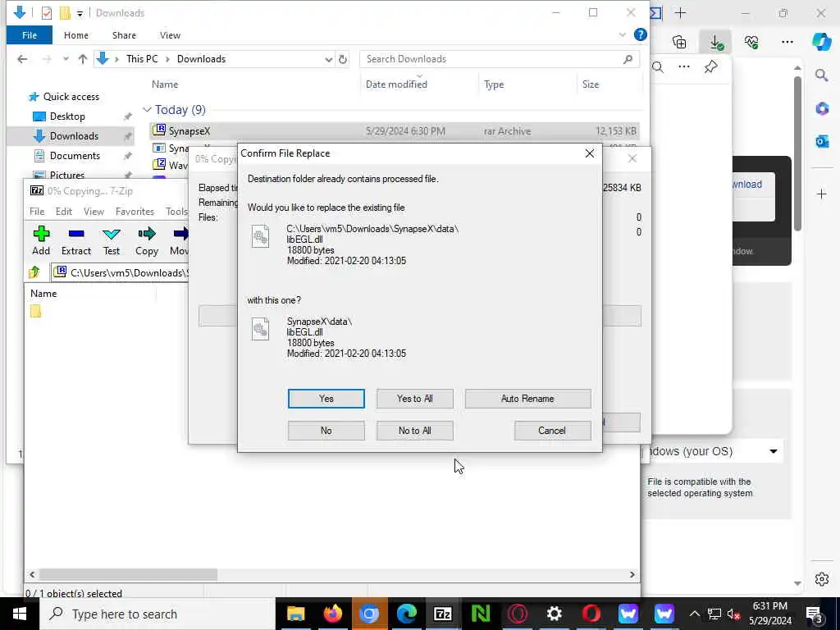
Task: Open the File tab in File Explorer
Action: click(x=30, y=35)
